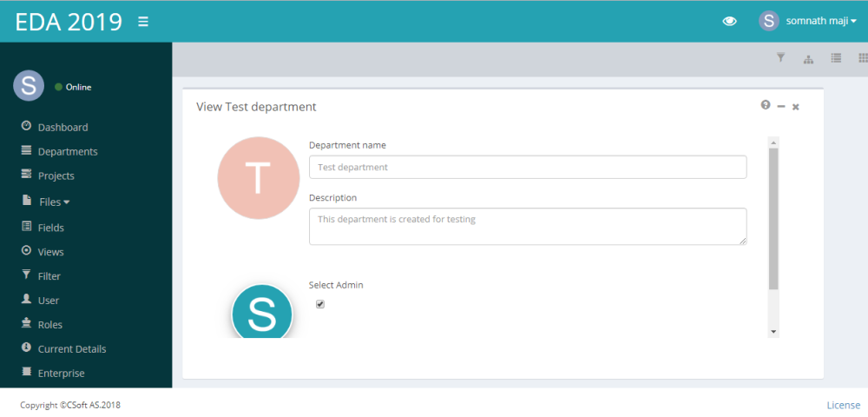Click the EDA 2019 logo title
The image size is (868, 417).
pos(69,22)
